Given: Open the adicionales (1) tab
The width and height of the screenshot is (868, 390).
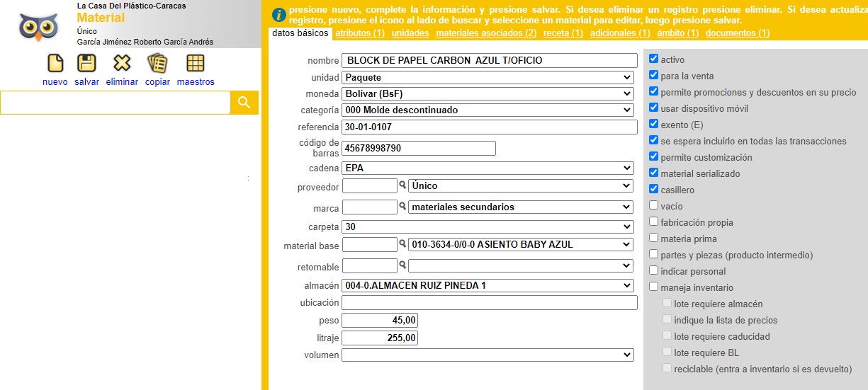Looking at the screenshot, I should [620, 33].
